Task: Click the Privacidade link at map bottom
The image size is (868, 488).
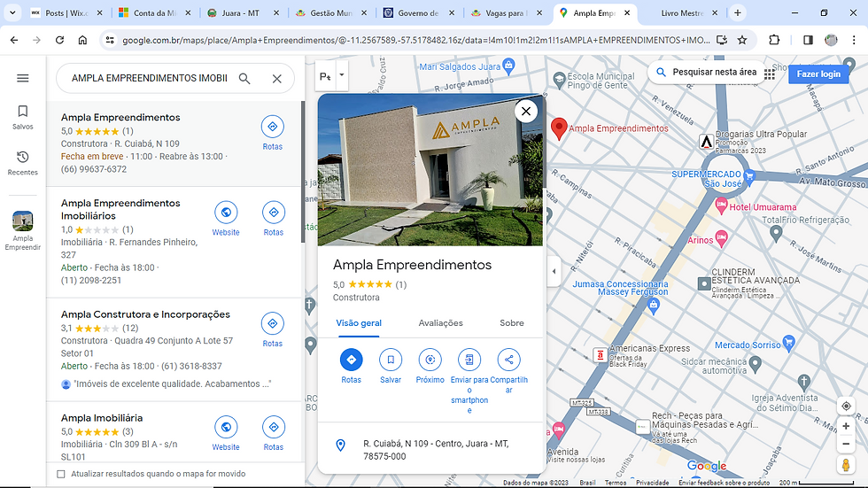Action: (652, 483)
